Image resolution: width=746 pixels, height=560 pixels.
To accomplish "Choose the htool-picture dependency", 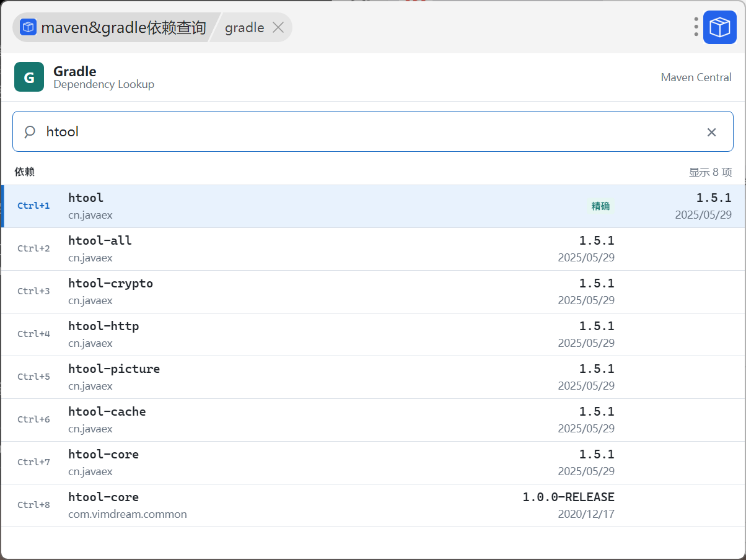I will (373, 377).
